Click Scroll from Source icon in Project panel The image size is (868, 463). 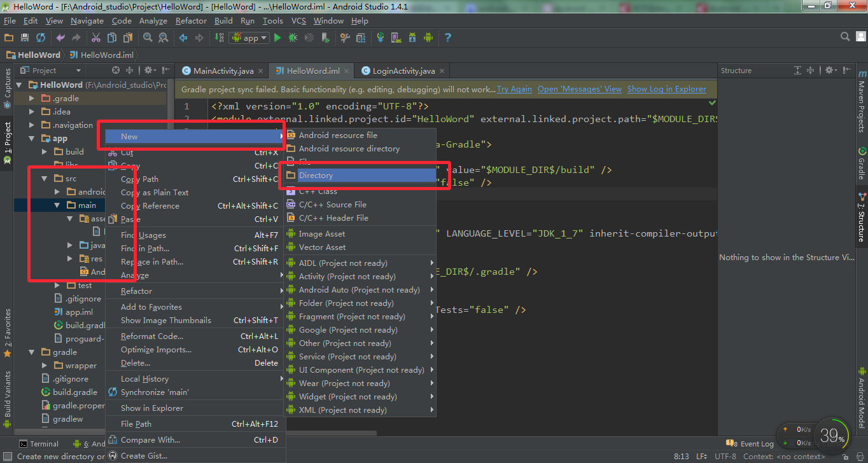[x=116, y=70]
